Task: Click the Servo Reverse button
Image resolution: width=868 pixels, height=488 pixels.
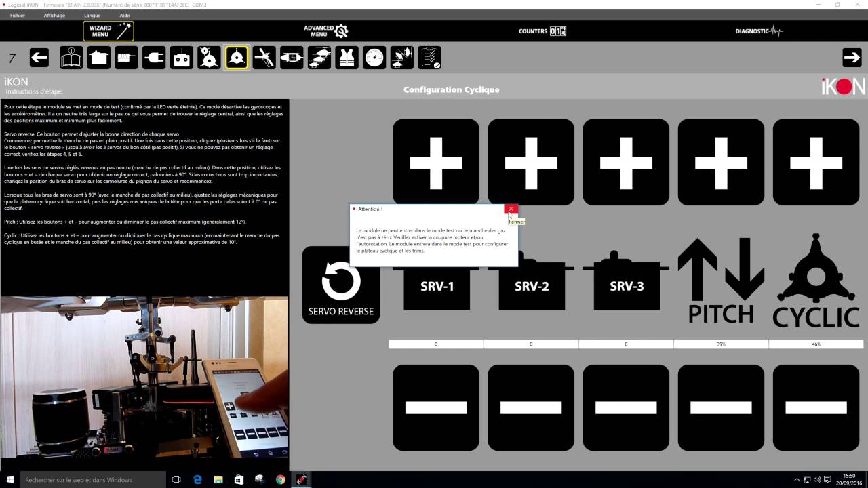Action: 341,285
